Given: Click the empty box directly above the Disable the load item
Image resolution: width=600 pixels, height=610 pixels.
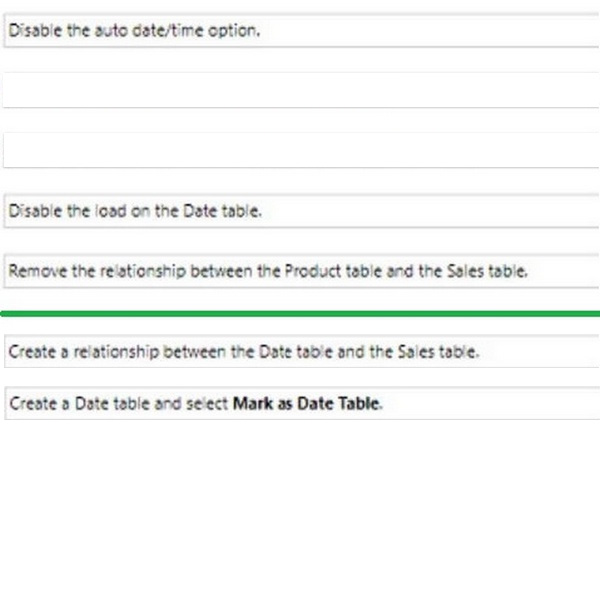Looking at the screenshot, I should click(300, 150).
